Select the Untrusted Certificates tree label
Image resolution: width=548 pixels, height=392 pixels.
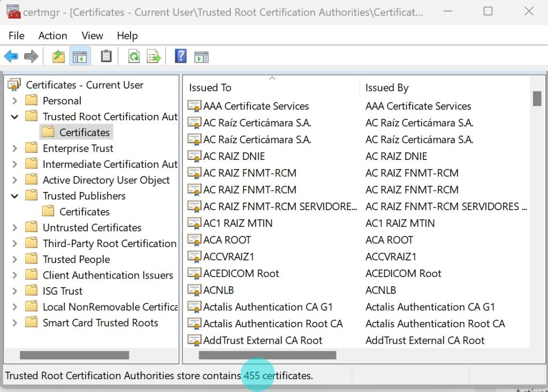[92, 227]
